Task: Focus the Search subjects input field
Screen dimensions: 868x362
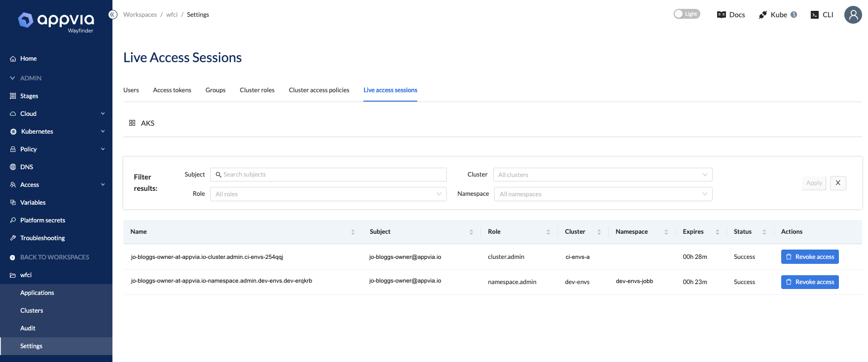Action: [x=328, y=175]
